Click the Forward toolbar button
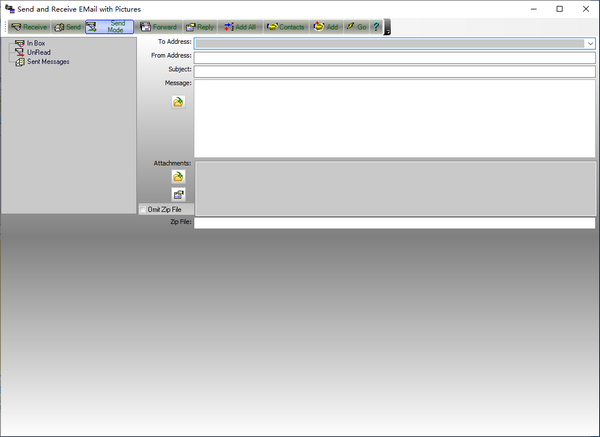 click(159, 27)
